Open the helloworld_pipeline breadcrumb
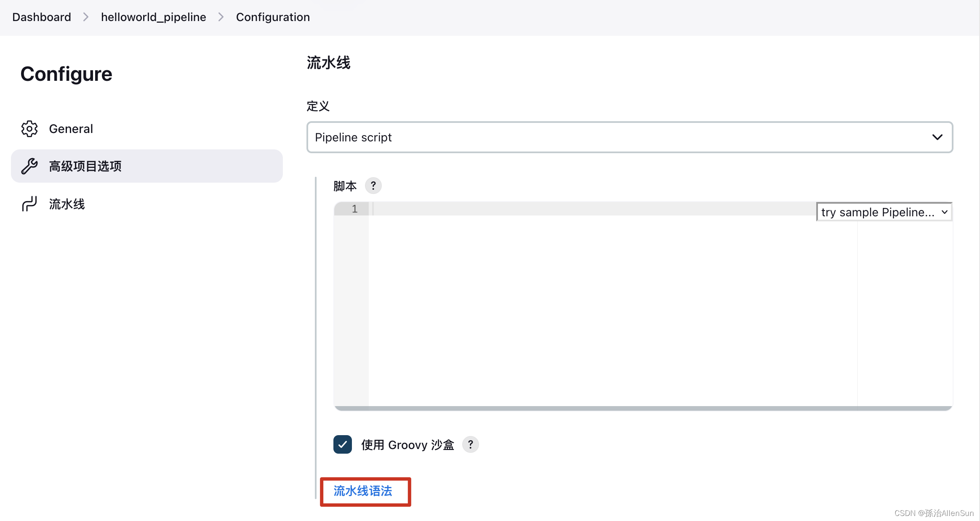The width and height of the screenshot is (980, 521). tap(153, 17)
